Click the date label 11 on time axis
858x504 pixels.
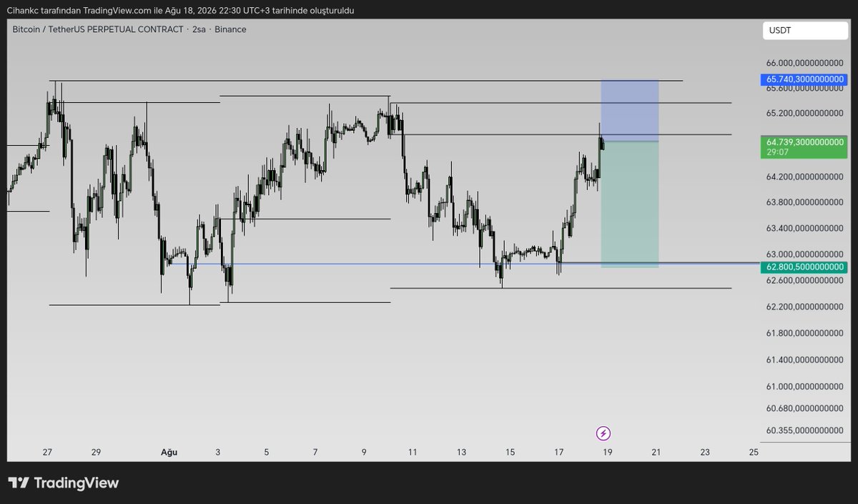point(413,452)
